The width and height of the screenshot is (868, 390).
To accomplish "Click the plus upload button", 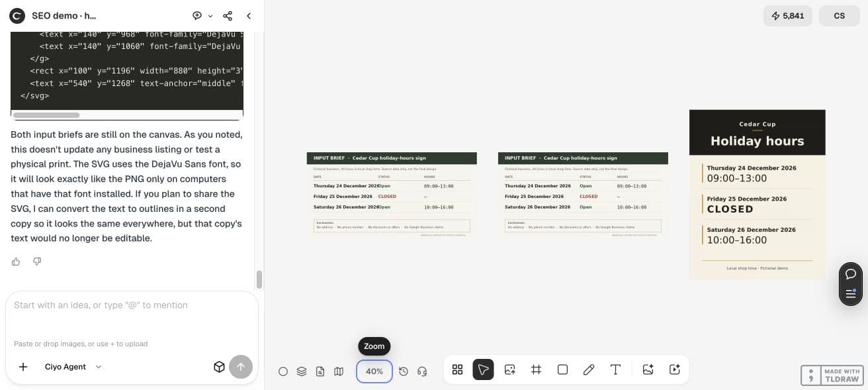I will click(23, 367).
